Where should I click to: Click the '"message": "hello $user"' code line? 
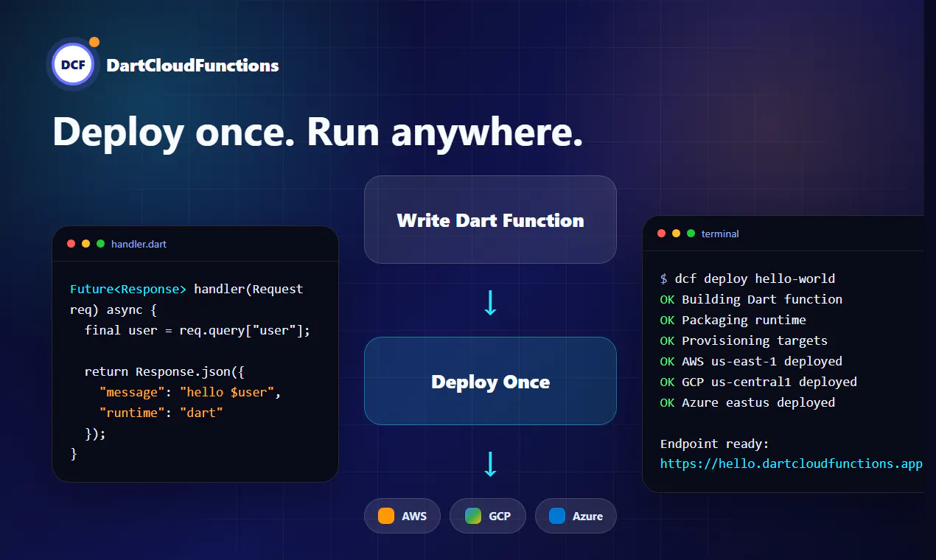pyautogui.click(x=191, y=392)
